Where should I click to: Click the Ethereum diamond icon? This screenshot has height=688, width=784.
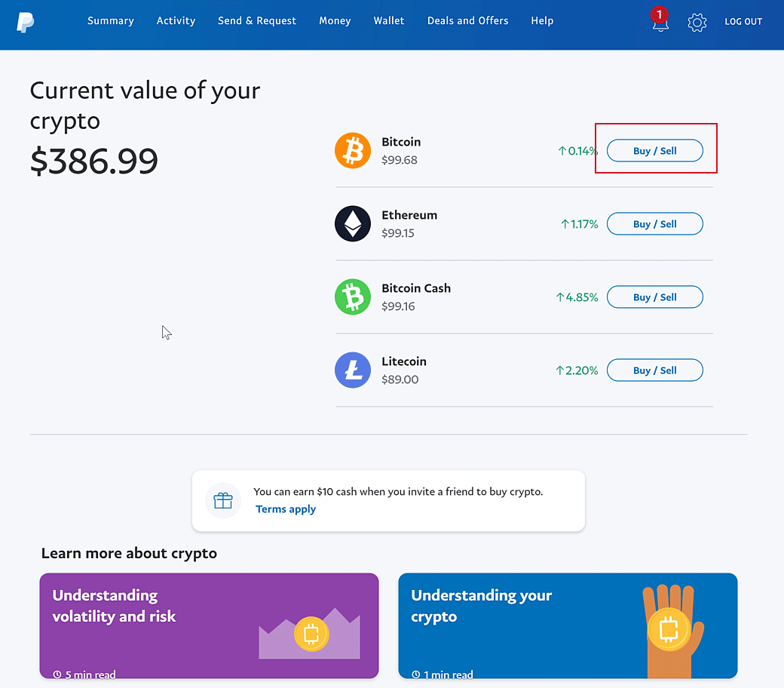click(353, 223)
